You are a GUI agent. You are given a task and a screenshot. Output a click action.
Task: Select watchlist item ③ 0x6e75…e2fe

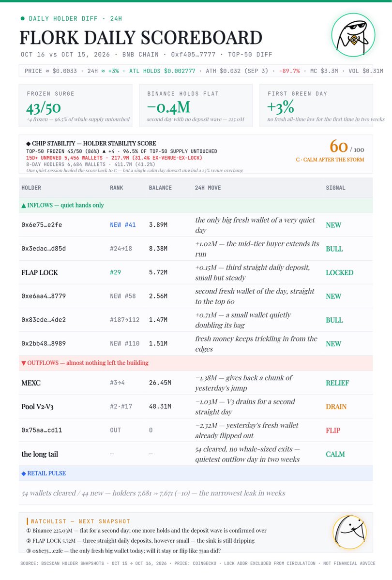pyautogui.click(x=123, y=550)
